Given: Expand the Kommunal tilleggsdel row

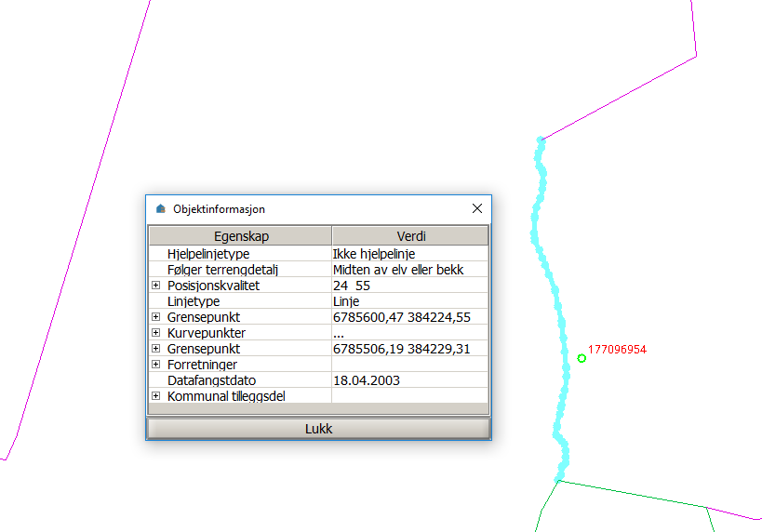Looking at the screenshot, I should [x=156, y=396].
